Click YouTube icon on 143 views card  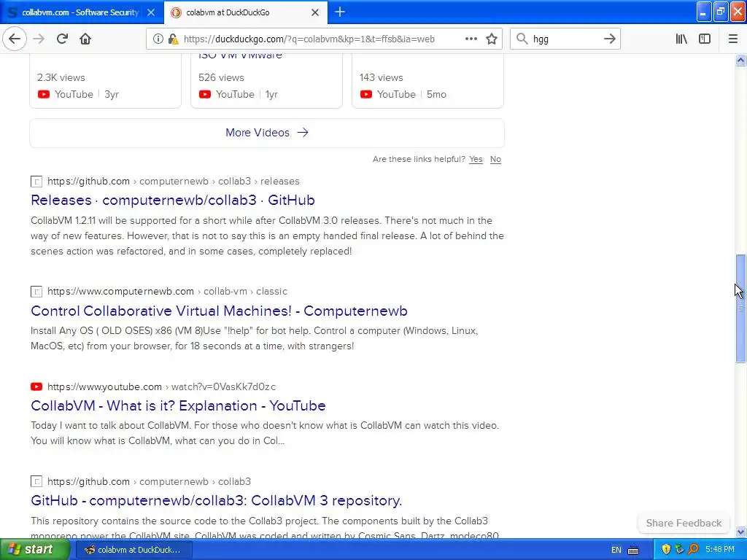point(366,94)
